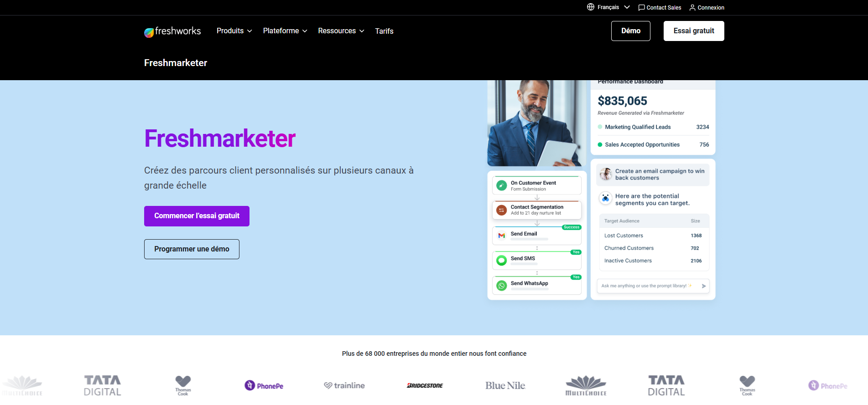Expand the Français language dropdown
The image size is (868, 405).
tap(608, 7)
